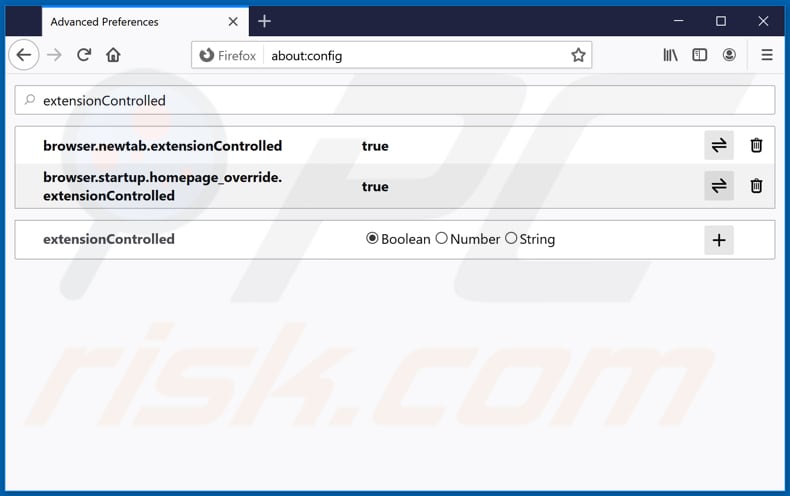Open the Firefox account icon
790x496 pixels.
tap(730, 55)
